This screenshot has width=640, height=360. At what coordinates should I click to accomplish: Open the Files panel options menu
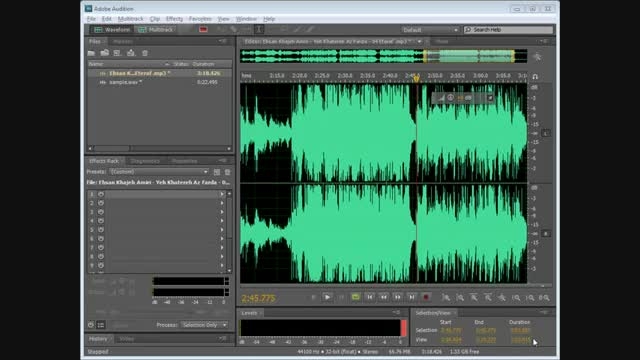tap(222, 41)
